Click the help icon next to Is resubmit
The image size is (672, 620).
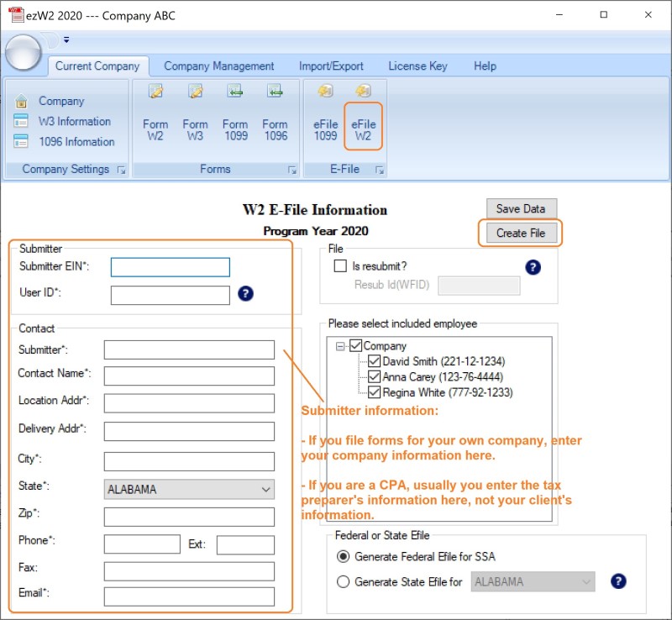(x=532, y=266)
